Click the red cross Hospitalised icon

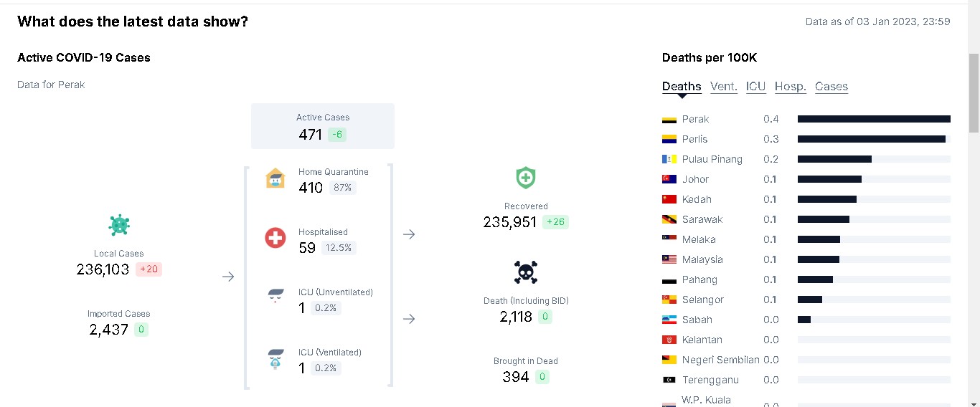tap(275, 238)
